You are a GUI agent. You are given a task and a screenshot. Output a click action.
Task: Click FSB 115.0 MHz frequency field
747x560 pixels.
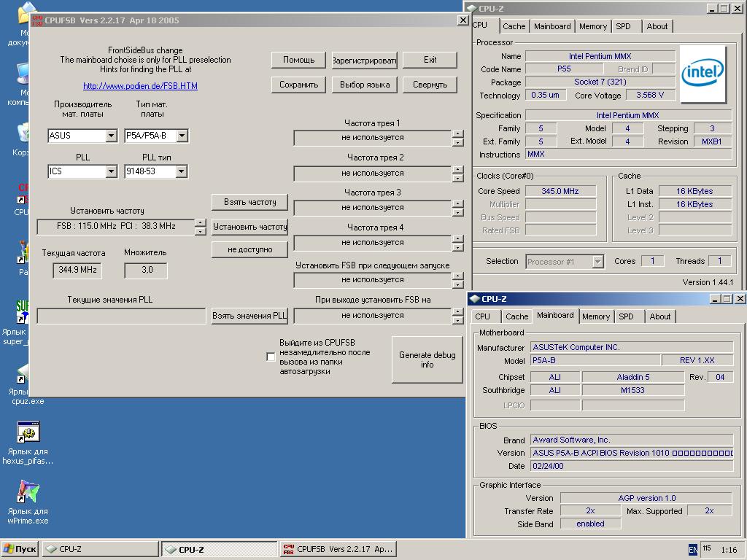116,226
